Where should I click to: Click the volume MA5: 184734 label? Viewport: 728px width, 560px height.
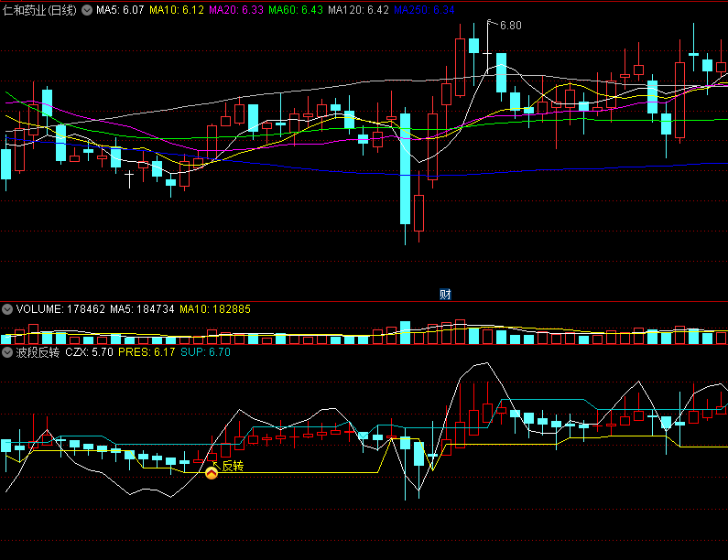pos(142,309)
